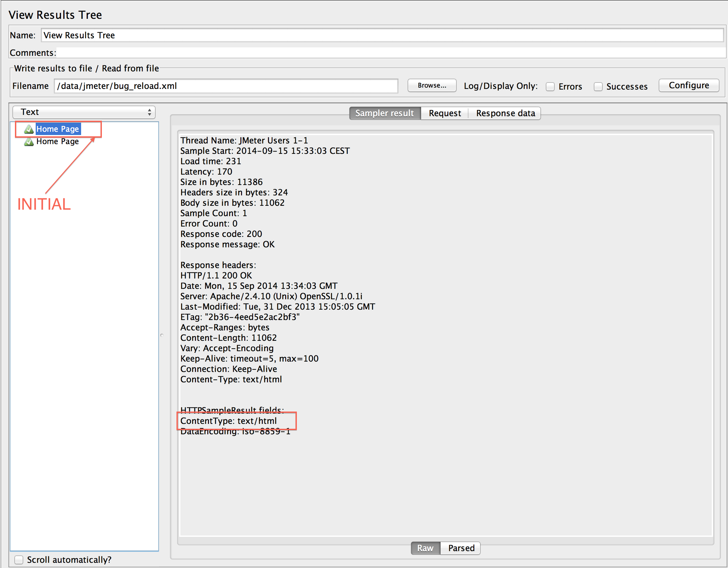Toggle the Scroll automatically checkbox
Image resolution: width=728 pixels, height=568 pixels.
coord(19,560)
